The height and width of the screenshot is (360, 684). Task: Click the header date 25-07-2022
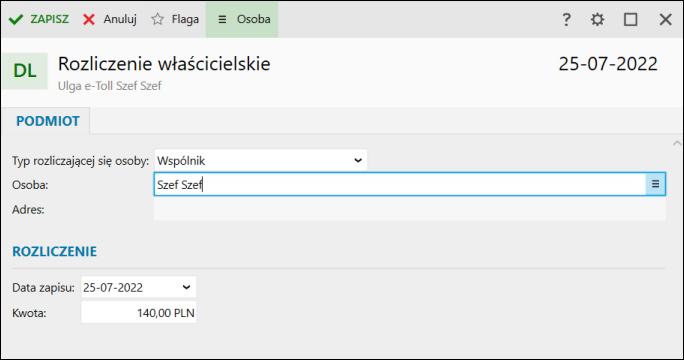tap(608, 64)
